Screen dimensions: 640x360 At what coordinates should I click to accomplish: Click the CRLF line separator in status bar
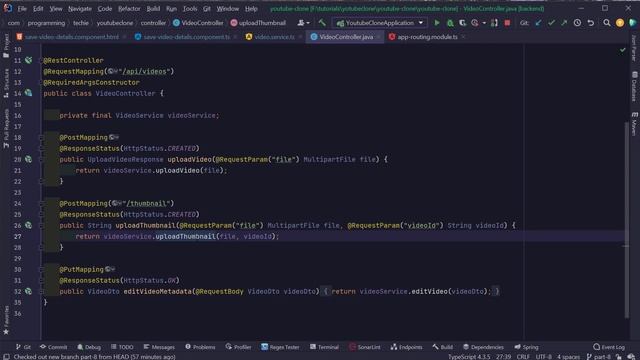click(523, 357)
